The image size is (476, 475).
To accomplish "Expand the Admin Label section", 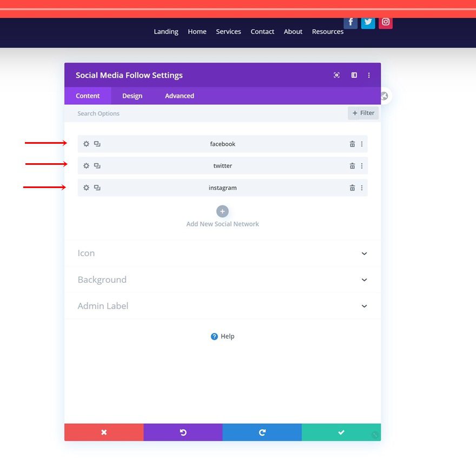I will 222,306.
